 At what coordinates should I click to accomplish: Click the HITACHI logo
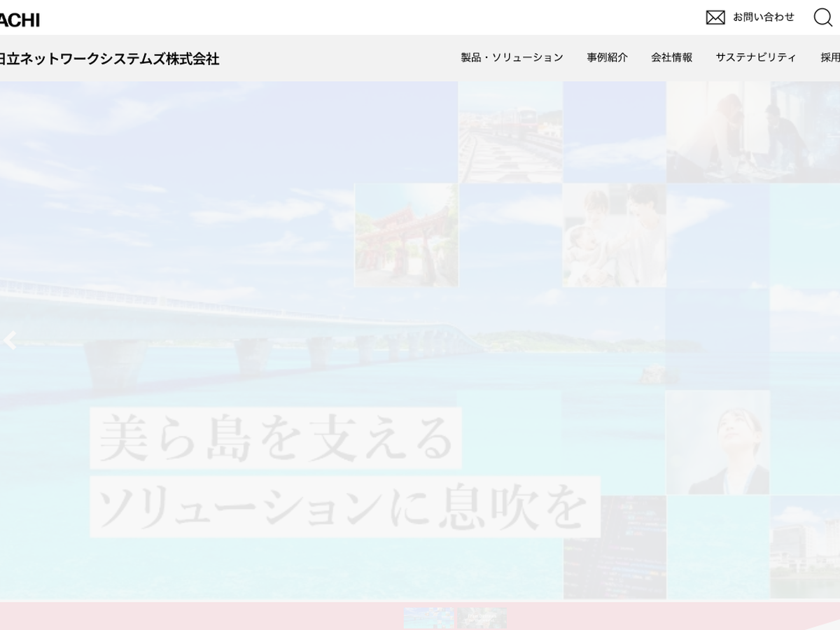[x=20, y=20]
